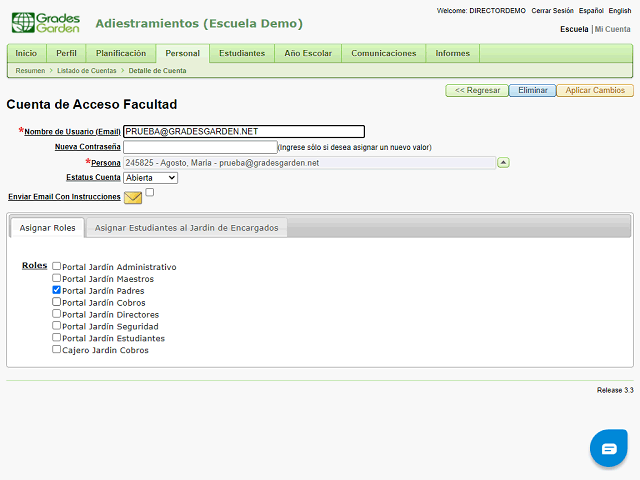The image size is (640, 480).
Task: Check the Enviar Email Con Instrucciones box
Action: [150, 192]
